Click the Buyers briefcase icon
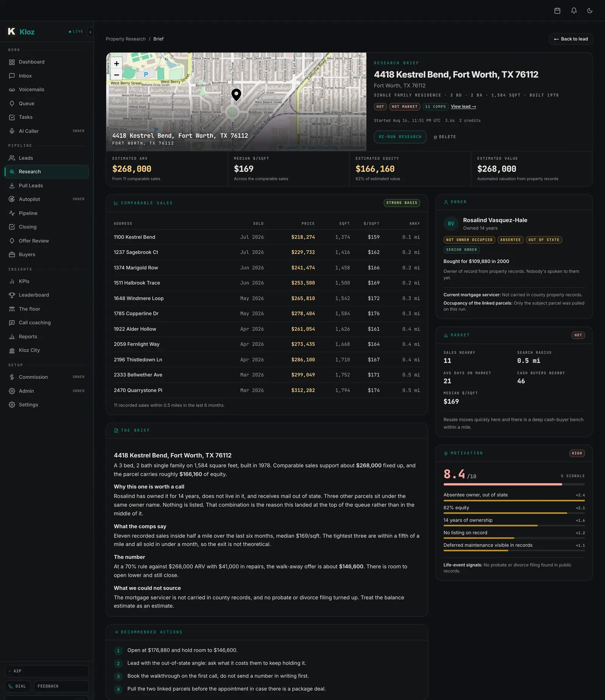 click(x=12, y=254)
